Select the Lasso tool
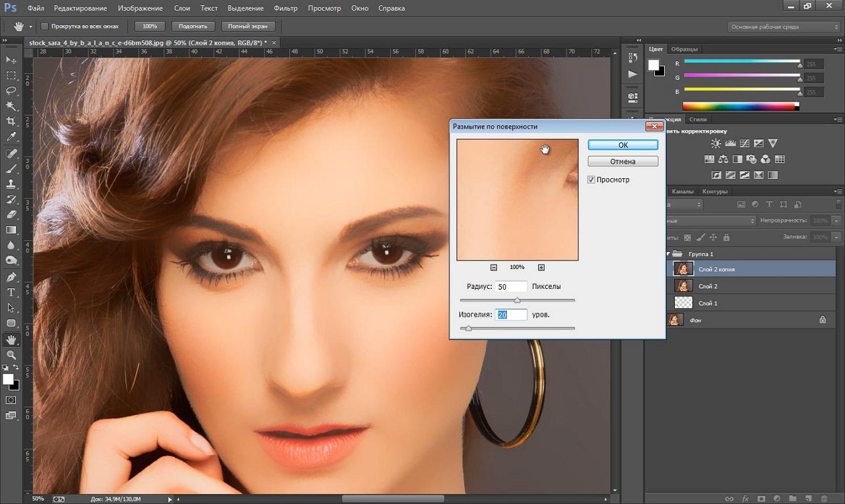845x504 pixels. (11, 90)
